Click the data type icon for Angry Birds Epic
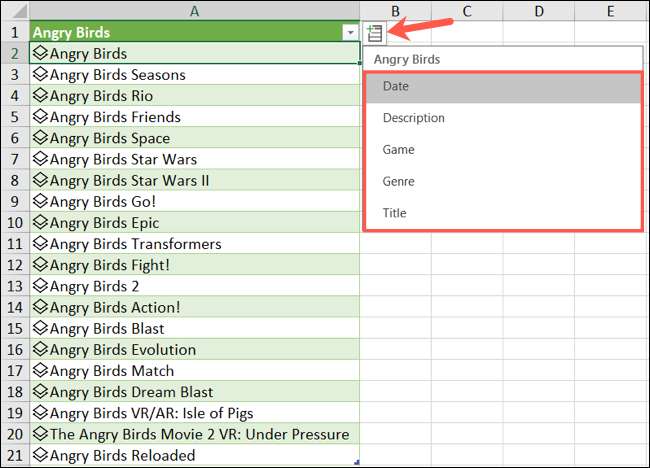The image size is (650, 468). pyautogui.click(x=41, y=223)
